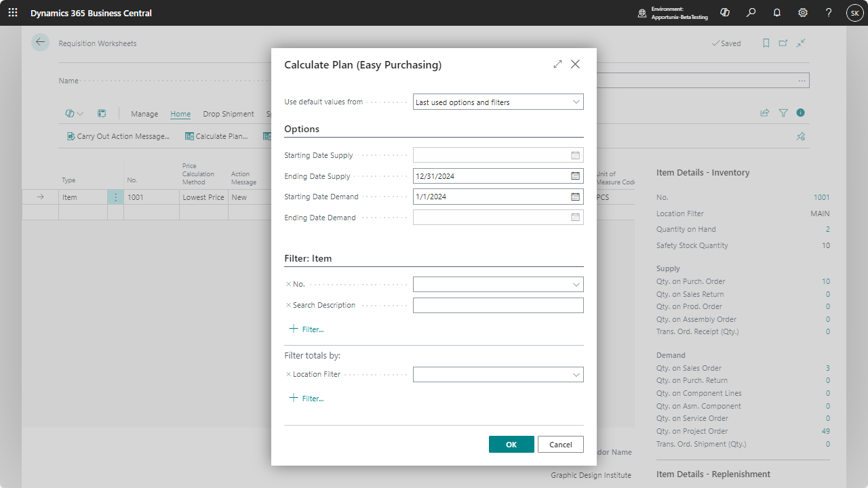868x488 pixels.
Task: Open the notifications bell
Action: click(x=776, y=13)
